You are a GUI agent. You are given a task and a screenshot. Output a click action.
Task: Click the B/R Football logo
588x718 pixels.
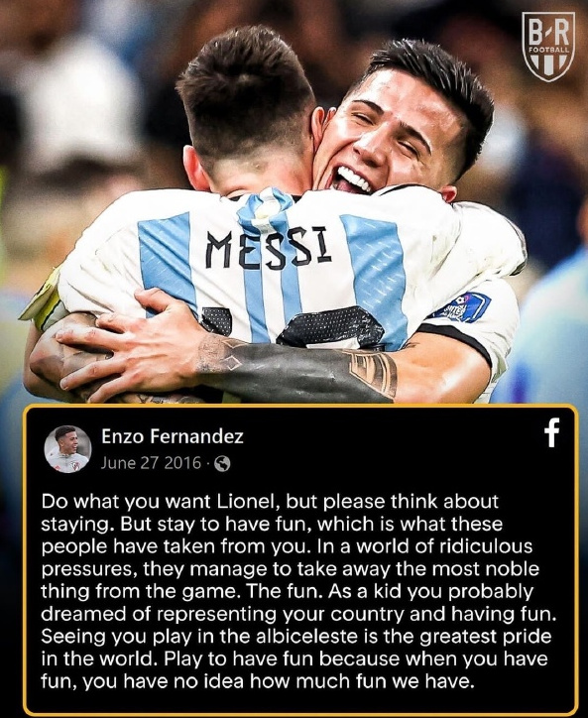[x=548, y=48]
